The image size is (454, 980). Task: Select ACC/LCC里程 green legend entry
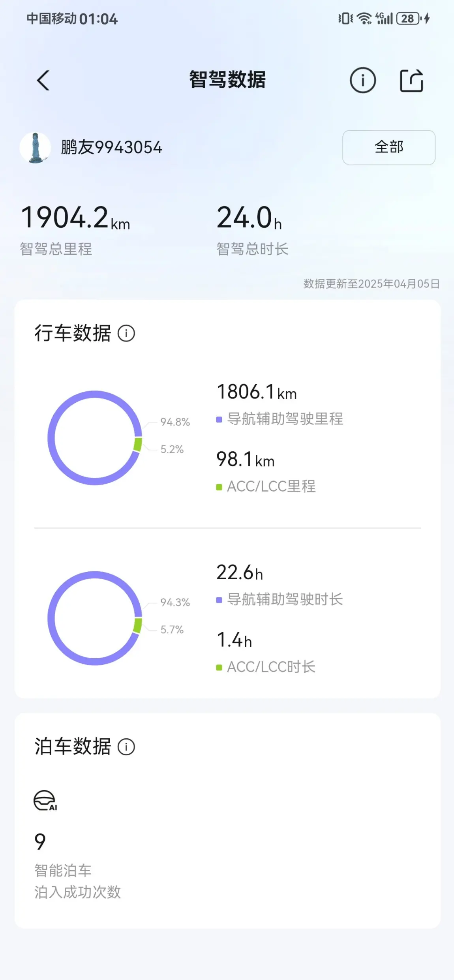(x=266, y=486)
